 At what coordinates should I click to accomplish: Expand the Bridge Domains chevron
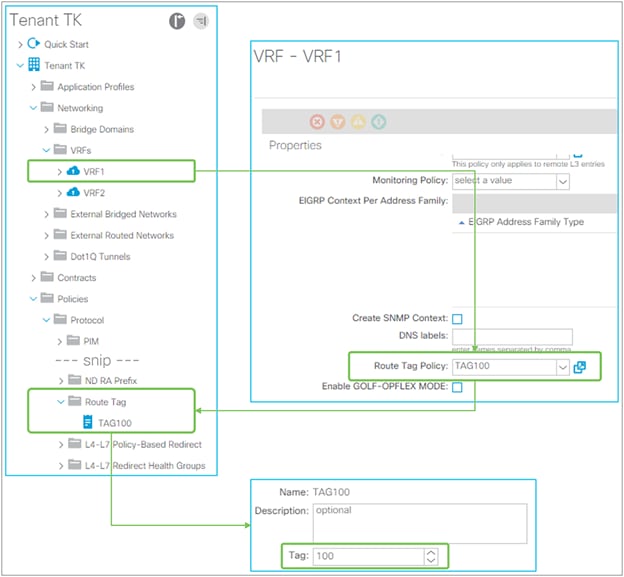(47, 130)
